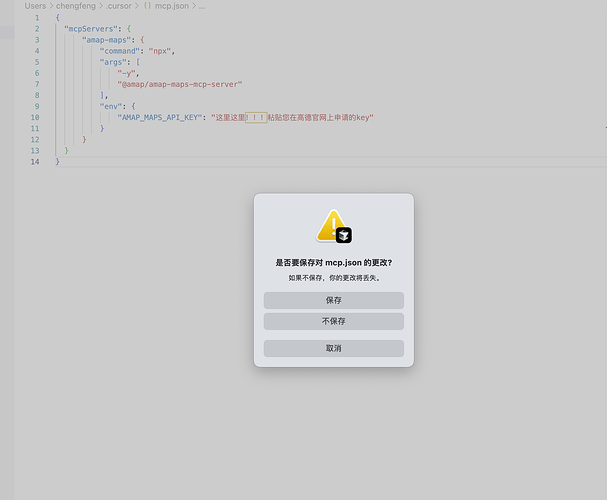The height and width of the screenshot is (500, 607).
Task: Select the mcp.json breadcrumb item
Action: (171, 6)
